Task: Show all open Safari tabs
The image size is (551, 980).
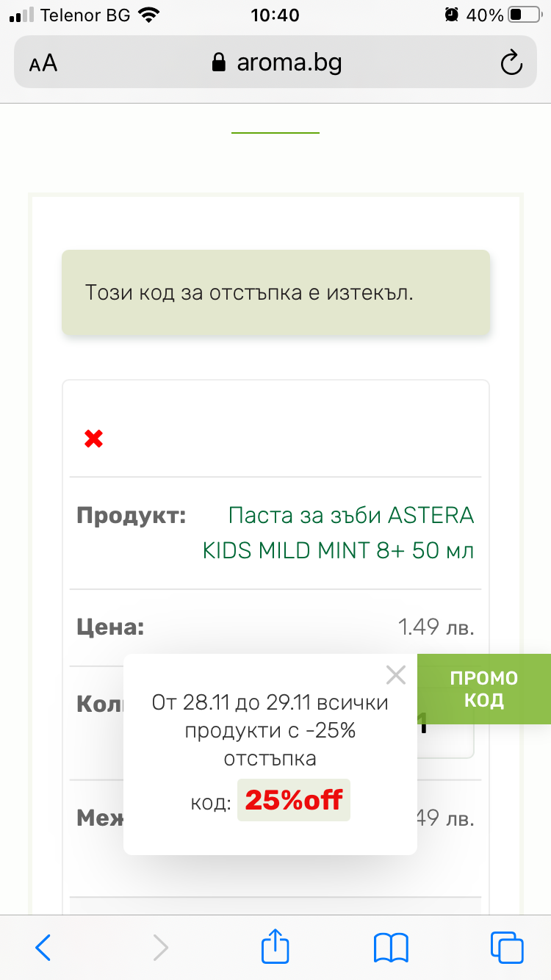Action: pos(507,948)
